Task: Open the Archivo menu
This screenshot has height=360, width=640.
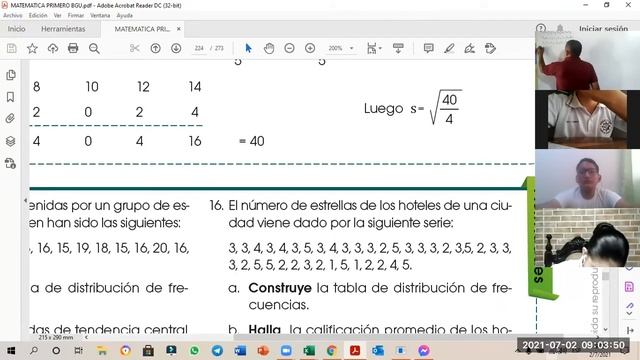Action: coord(13,15)
